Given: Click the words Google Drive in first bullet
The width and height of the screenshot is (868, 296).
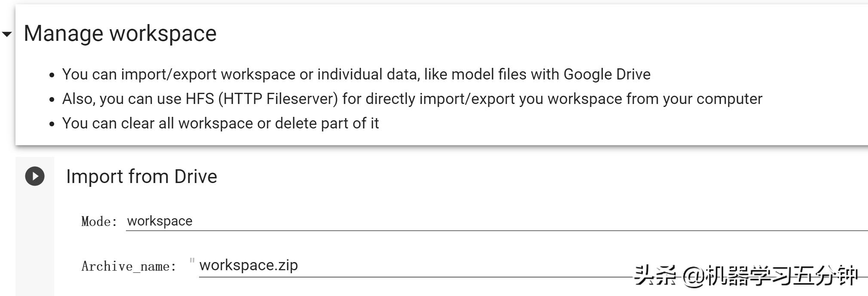Looking at the screenshot, I should tap(607, 74).
